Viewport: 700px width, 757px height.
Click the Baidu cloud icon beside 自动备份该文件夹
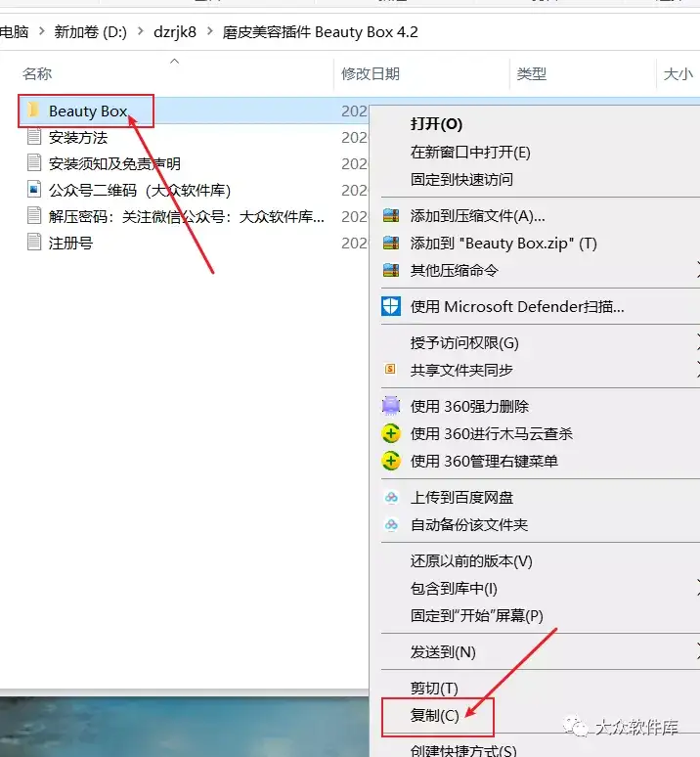[391, 524]
